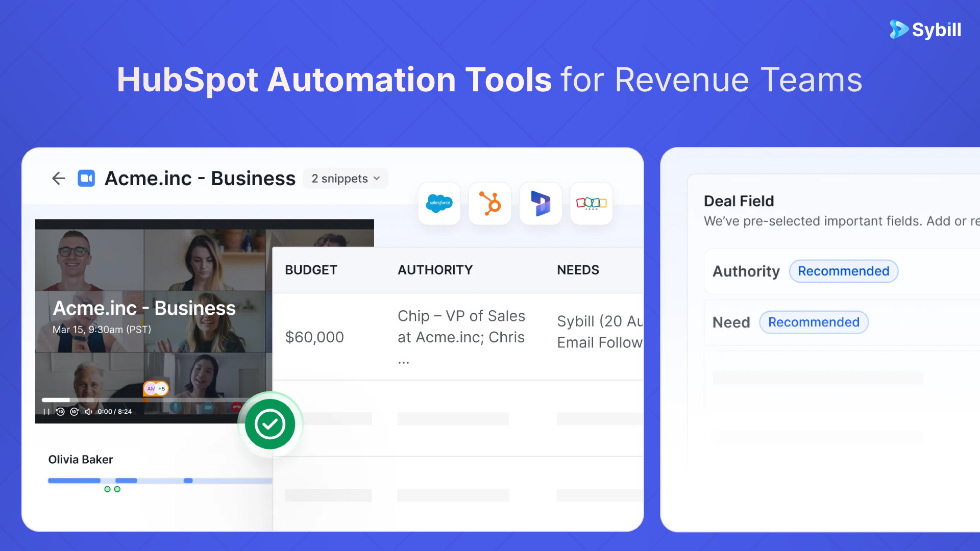Click the green checkmark badge
The height and width of the screenshot is (551, 980).
270,424
